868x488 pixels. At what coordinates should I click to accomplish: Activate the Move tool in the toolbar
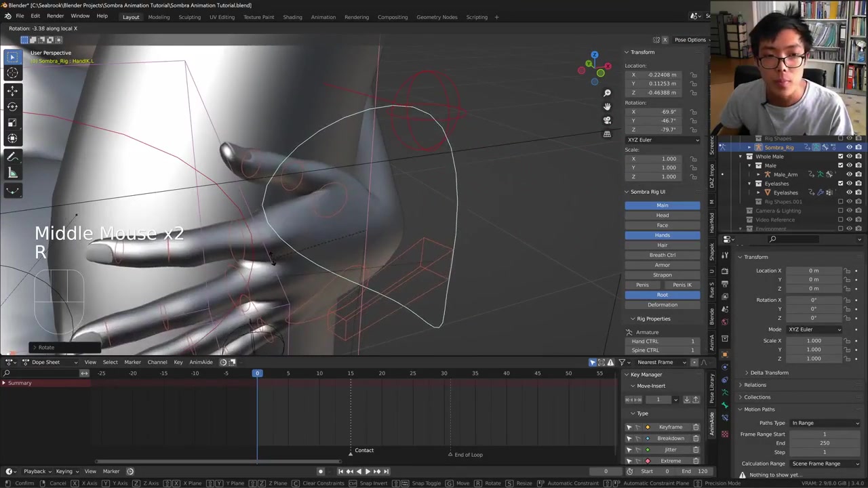(12, 90)
